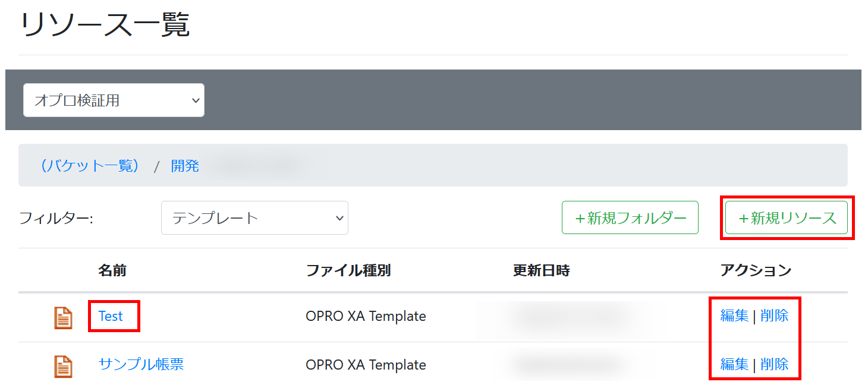This screenshot has width=868, height=388.
Task: Click 編集 for the Test row
Action: [x=734, y=316]
